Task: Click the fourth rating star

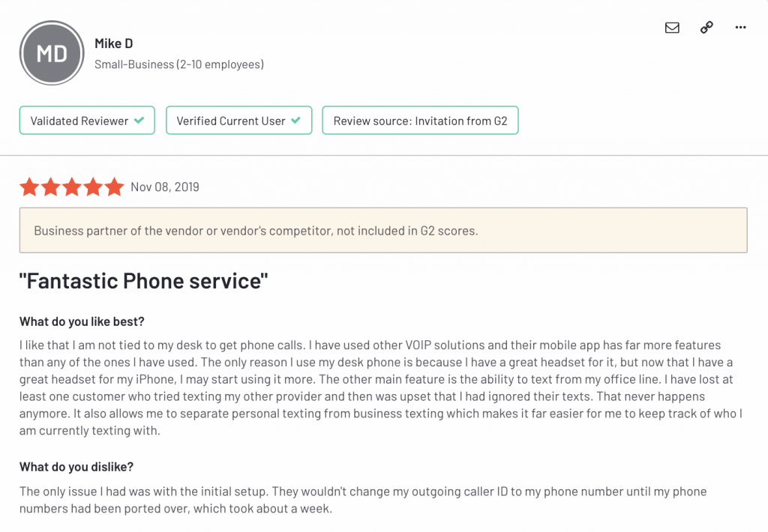Action: pos(93,187)
